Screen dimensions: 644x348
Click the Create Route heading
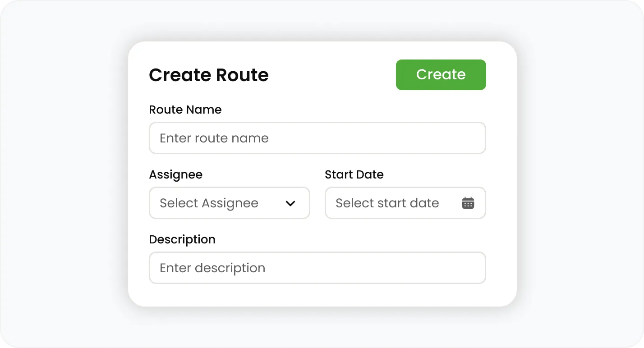click(x=209, y=75)
